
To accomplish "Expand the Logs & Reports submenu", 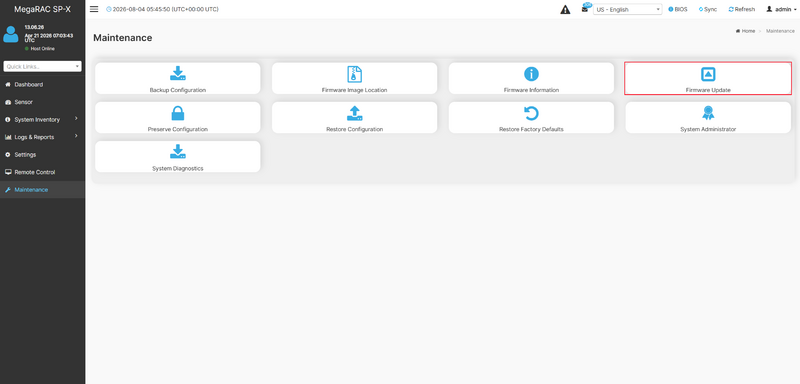I will click(x=42, y=137).
